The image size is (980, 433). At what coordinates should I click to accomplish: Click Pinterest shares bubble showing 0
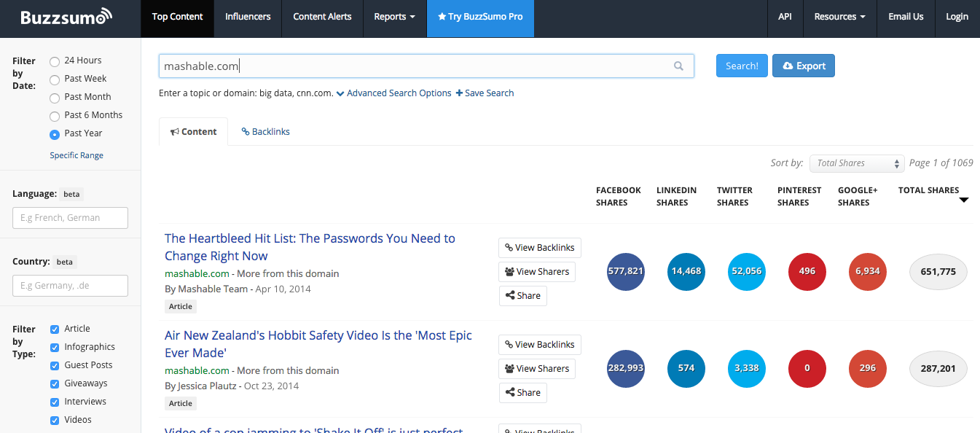(807, 369)
